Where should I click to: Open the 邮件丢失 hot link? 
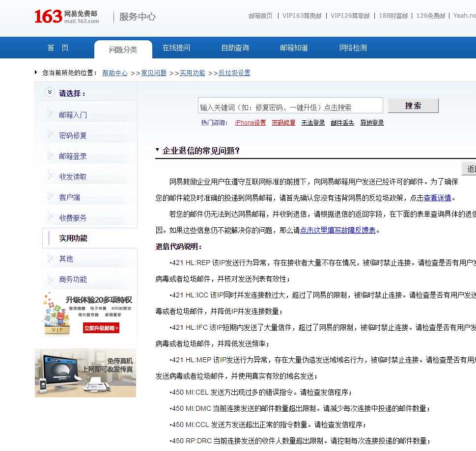[x=342, y=123]
